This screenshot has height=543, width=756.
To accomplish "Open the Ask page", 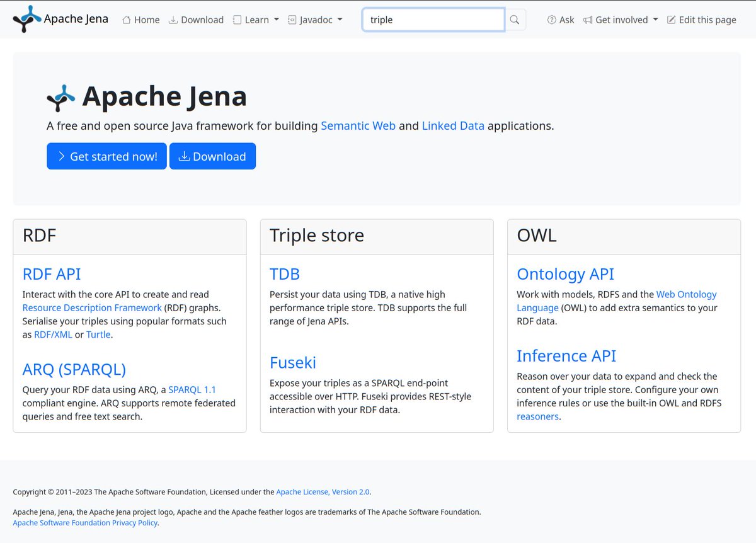I will pyautogui.click(x=561, y=20).
